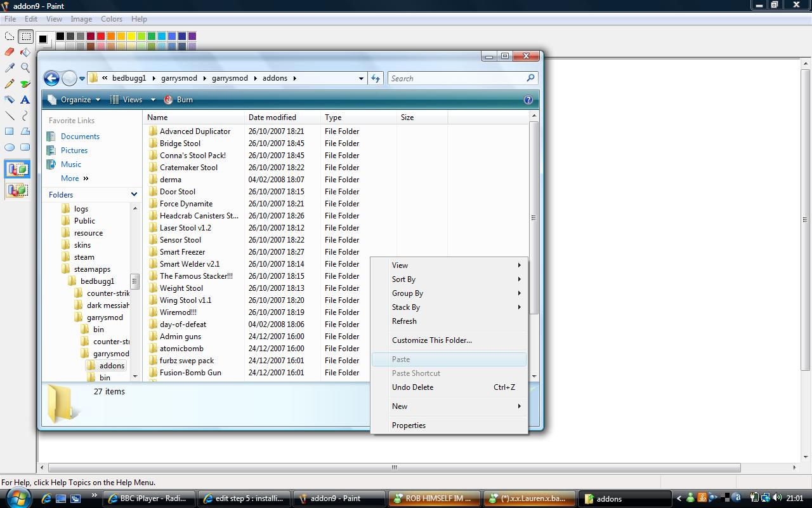Open the Music favorite link
812x508 pixels.
pyautogui.click(x=71, y=164)
